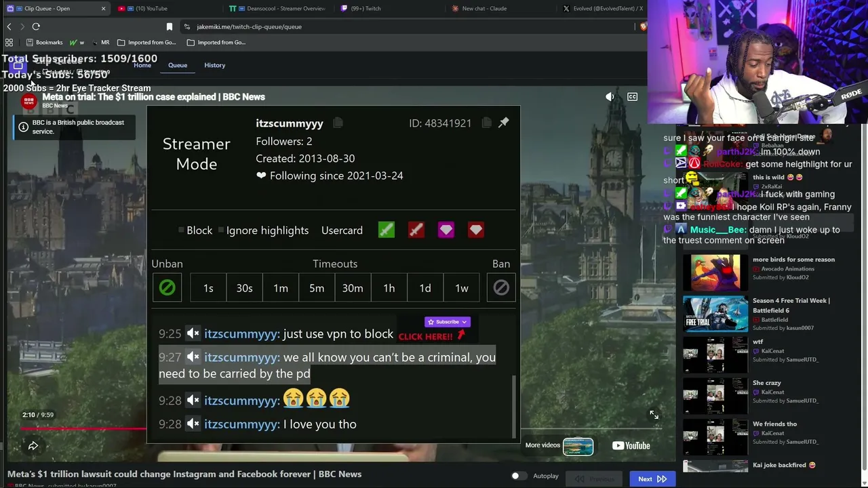
Task: Pin the user info popup
Action: tap(504, 123)
